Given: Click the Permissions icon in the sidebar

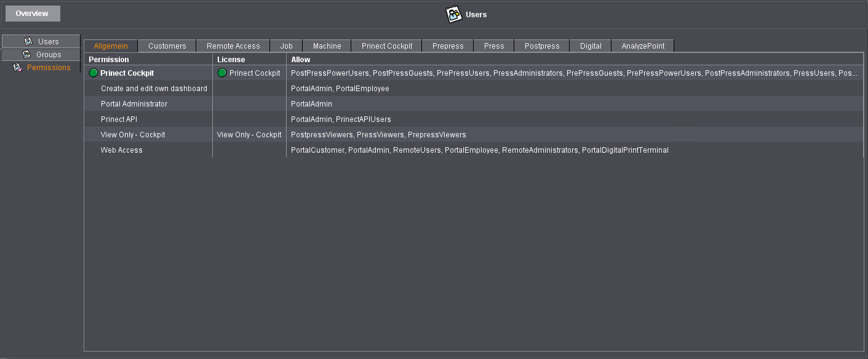Looking at the screenshot, I should (x=17, y=67).
